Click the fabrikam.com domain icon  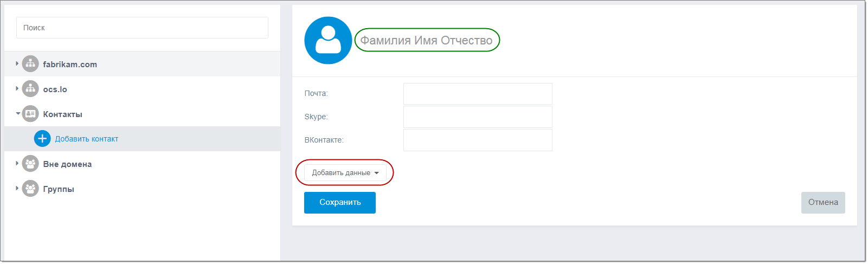point(30,64)
